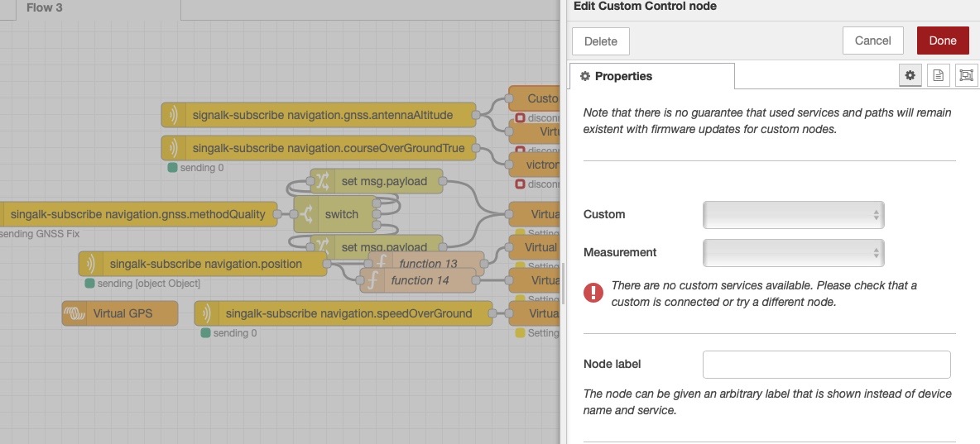The image size is (980, 444).
Task: Select function 13 node label
Action: click(429, 264)
